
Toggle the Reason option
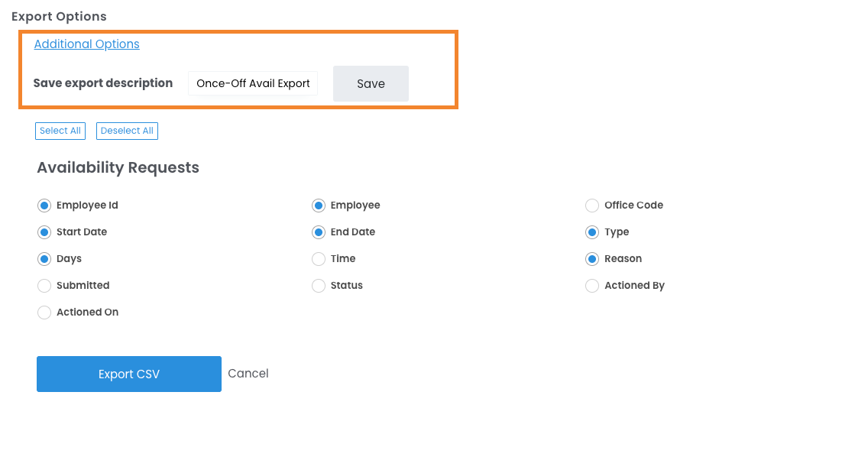click(x=592, y=259)
